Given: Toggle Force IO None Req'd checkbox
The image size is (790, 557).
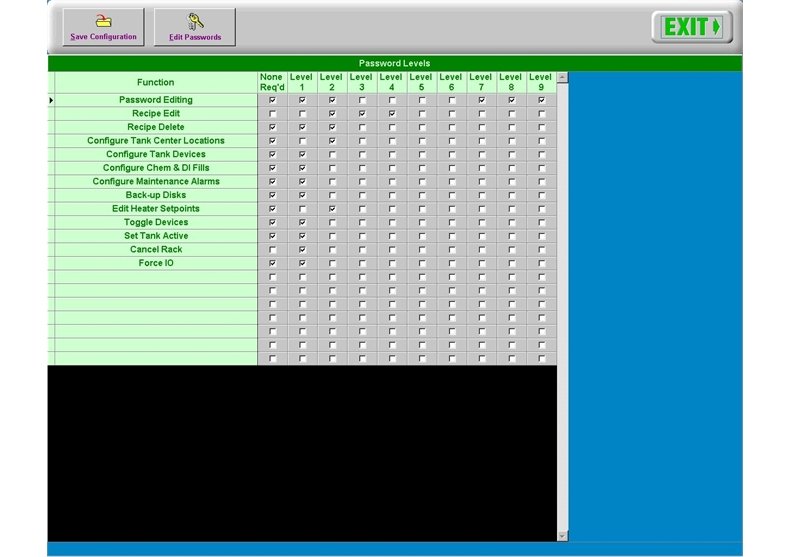Looking at the screenshot, I should tap(272, 263).
